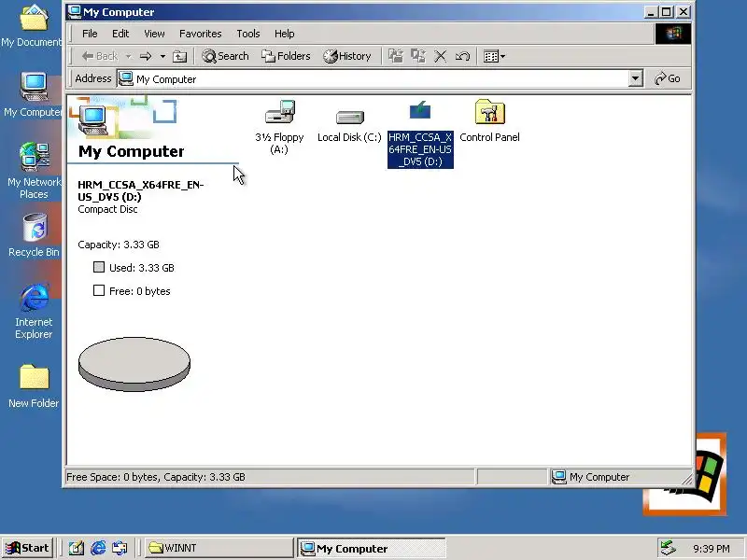Open the View menu
Screen dimensions: 747x560
tap(154, 34)
